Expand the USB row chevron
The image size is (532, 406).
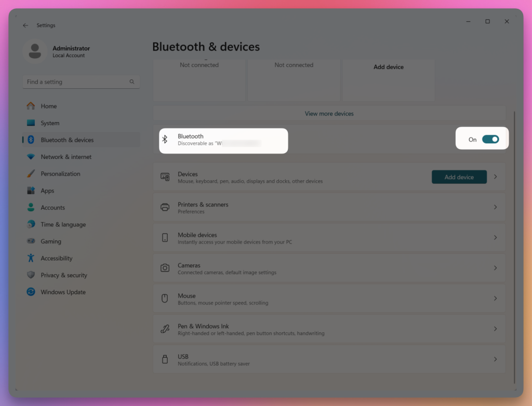495,359
